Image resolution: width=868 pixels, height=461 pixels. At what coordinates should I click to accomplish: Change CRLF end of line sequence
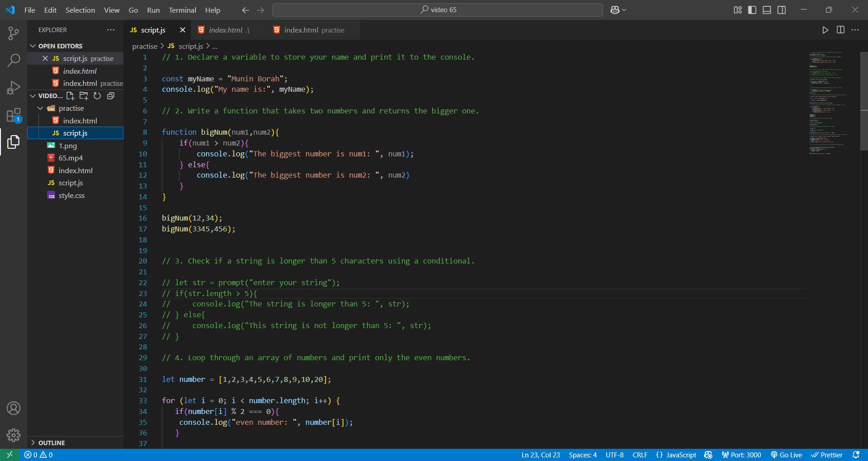[640, 455]
